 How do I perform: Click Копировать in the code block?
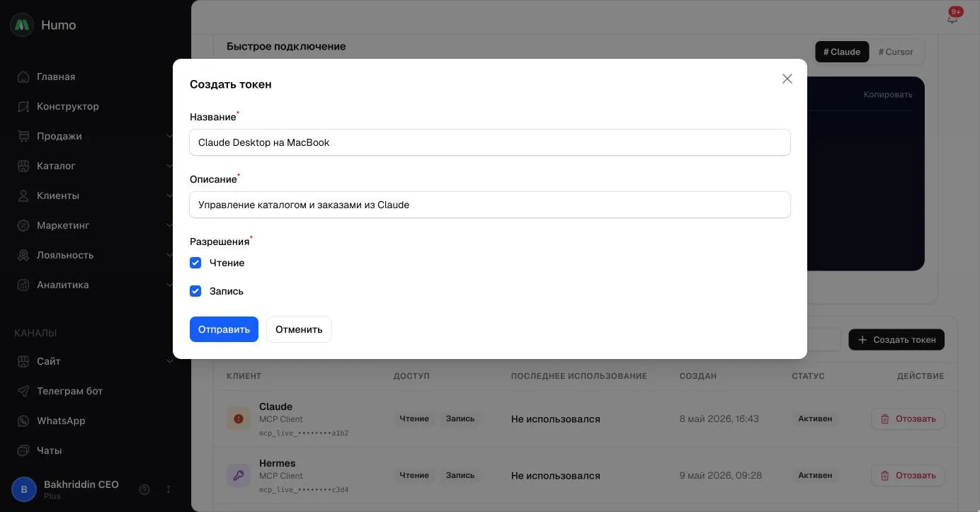[x=888, y=94]
